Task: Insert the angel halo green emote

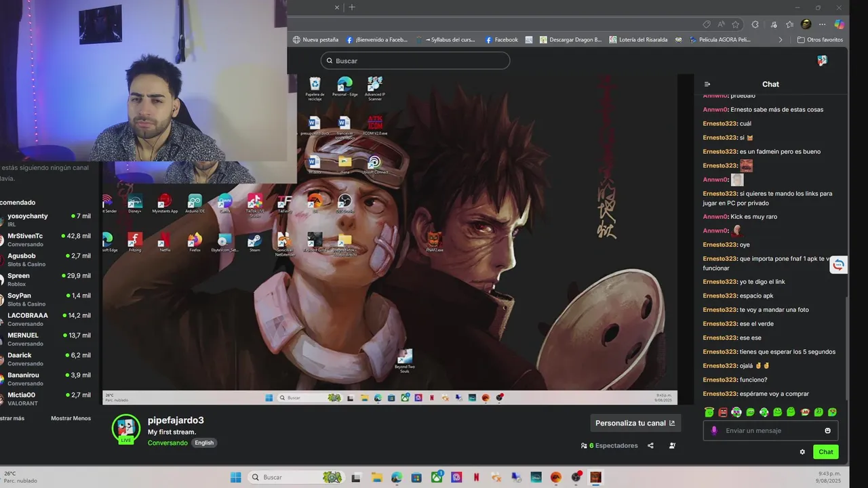Action: coord(709,412)
